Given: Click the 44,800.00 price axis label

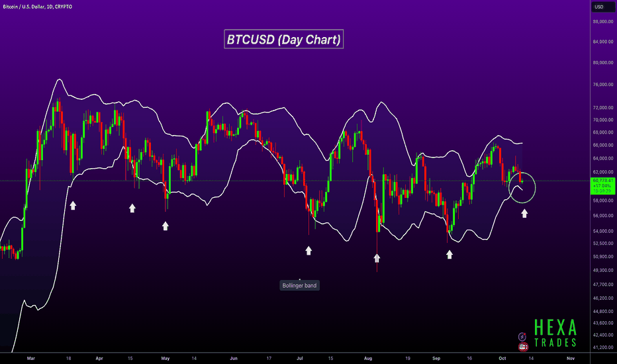Looking at the screenshot, I should (603, 311).
